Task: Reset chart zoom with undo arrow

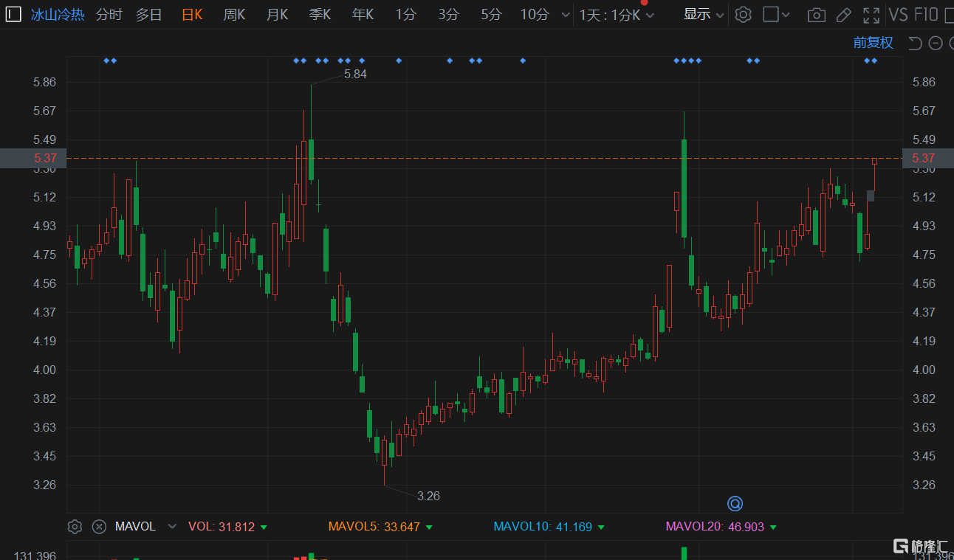Action: click(915, 43)
